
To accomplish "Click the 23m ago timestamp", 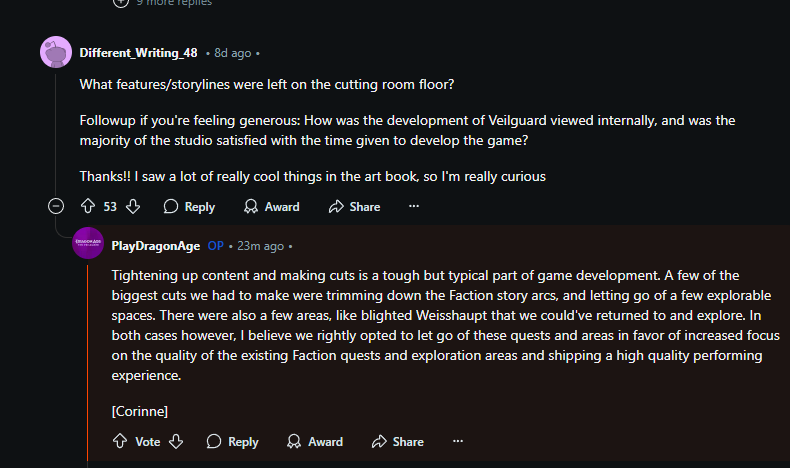I will (260, 245).
